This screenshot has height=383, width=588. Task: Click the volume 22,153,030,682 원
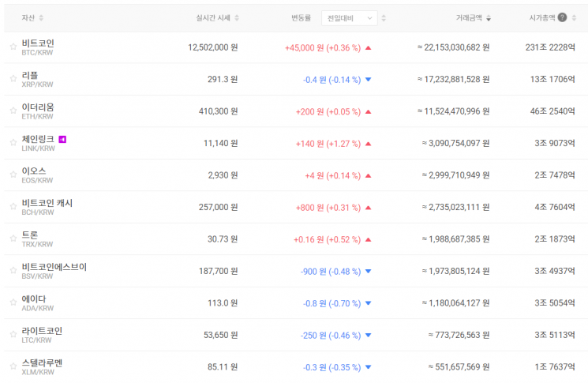point(453,47)
